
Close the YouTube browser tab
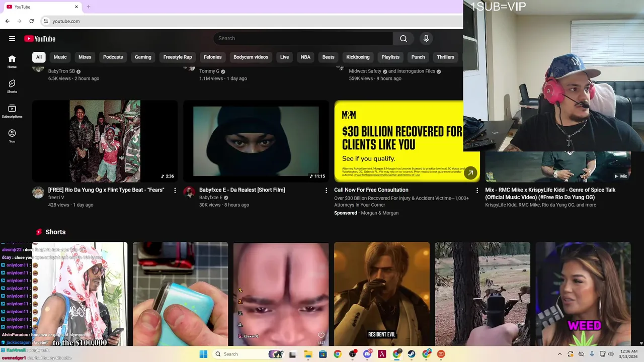(x=76, y=7)
